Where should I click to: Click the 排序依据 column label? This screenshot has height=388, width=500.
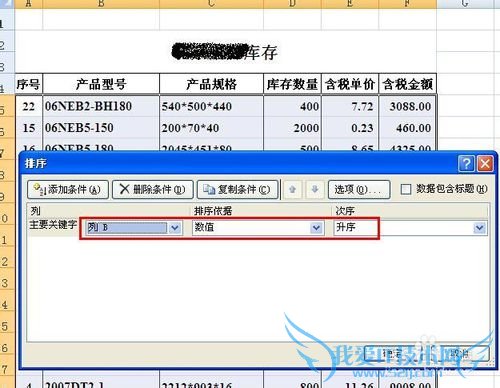pyautogui.click(x=213, y=211)
